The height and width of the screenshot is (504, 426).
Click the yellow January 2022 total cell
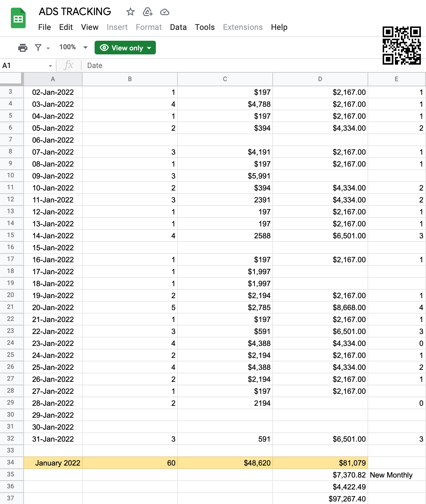[53, 463]
